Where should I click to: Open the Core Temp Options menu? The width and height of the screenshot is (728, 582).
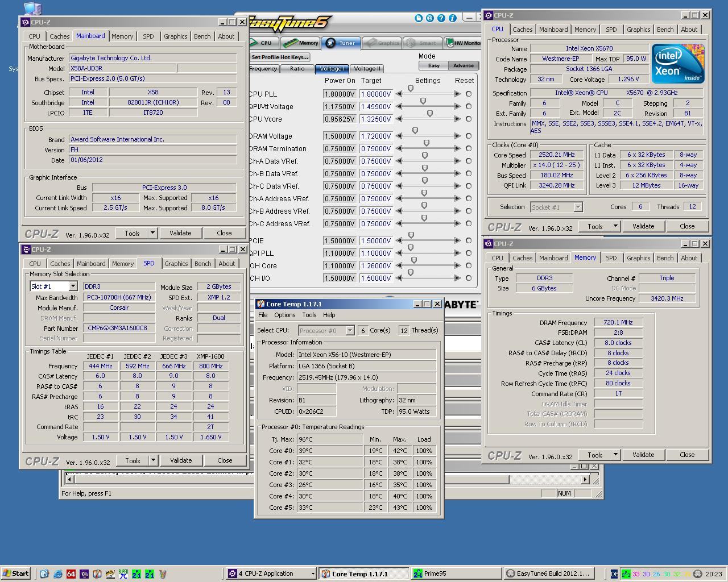tap(284, 315)
